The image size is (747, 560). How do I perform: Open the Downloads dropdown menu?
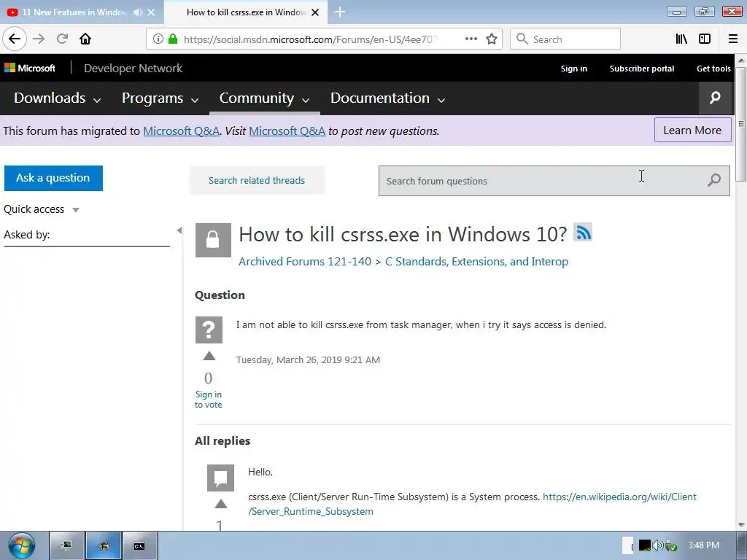click(57, 98)
